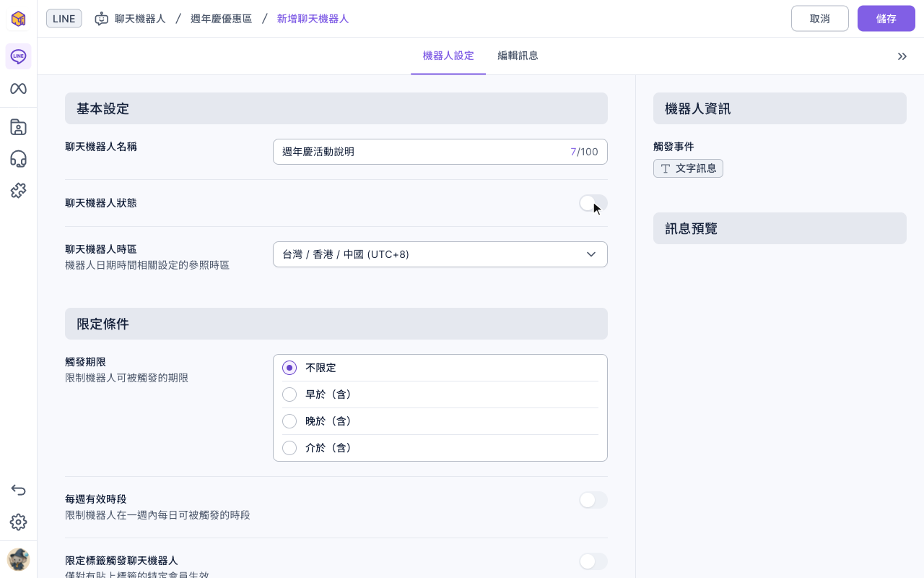The width and height of the screenshot is (924, 578).
Task: Click the chatbot robot icon in breadcrumb
Action: [102, 19]
